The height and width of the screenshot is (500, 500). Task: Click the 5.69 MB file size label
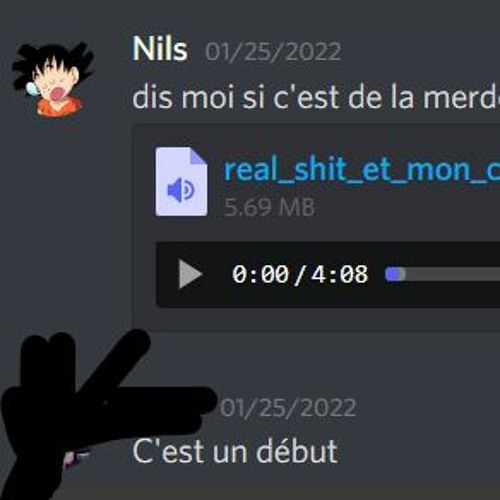pyautogui.click(x=269, y=207)
